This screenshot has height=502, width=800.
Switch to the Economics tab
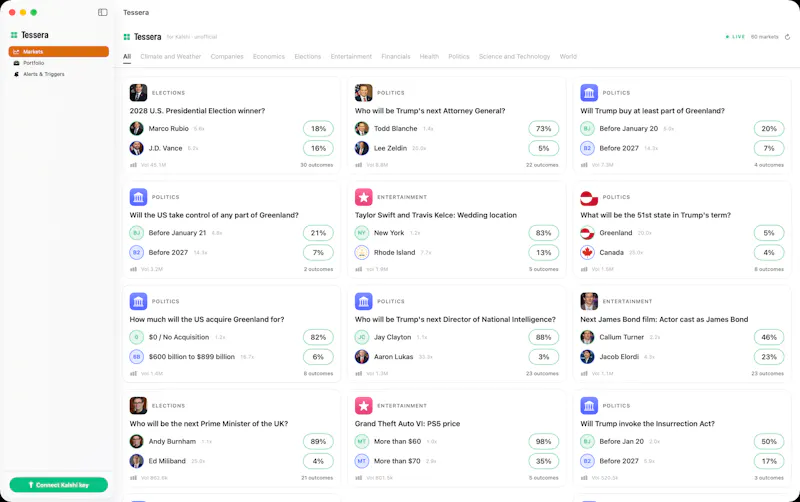269,57
